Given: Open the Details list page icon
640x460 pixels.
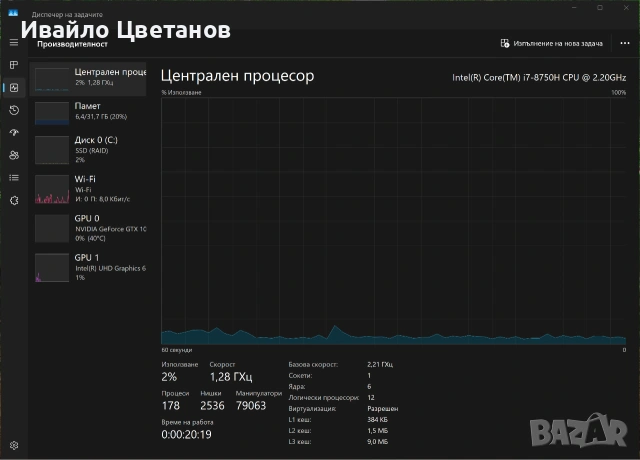Looking at the screenshot, I should click(x=14, y=177).
